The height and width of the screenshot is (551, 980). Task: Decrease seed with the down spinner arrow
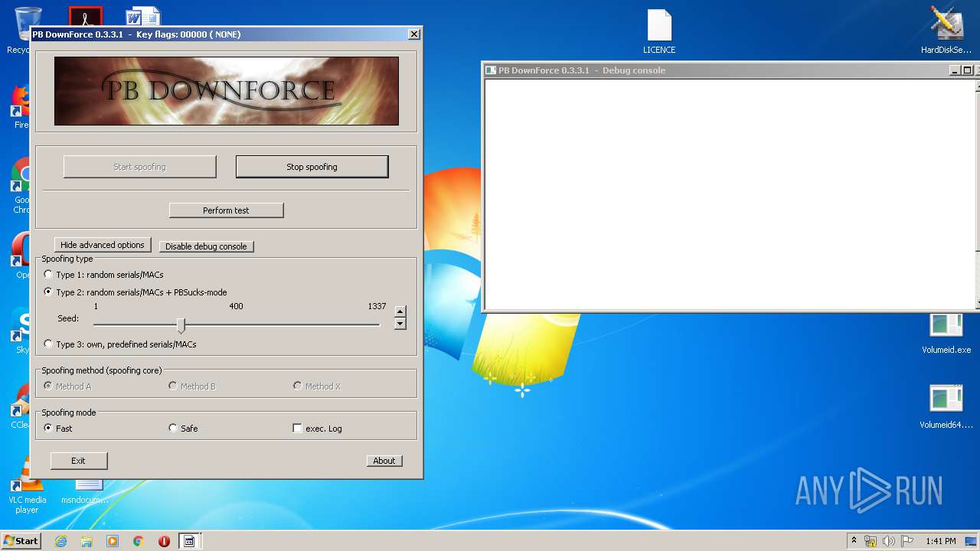(400, 324)
